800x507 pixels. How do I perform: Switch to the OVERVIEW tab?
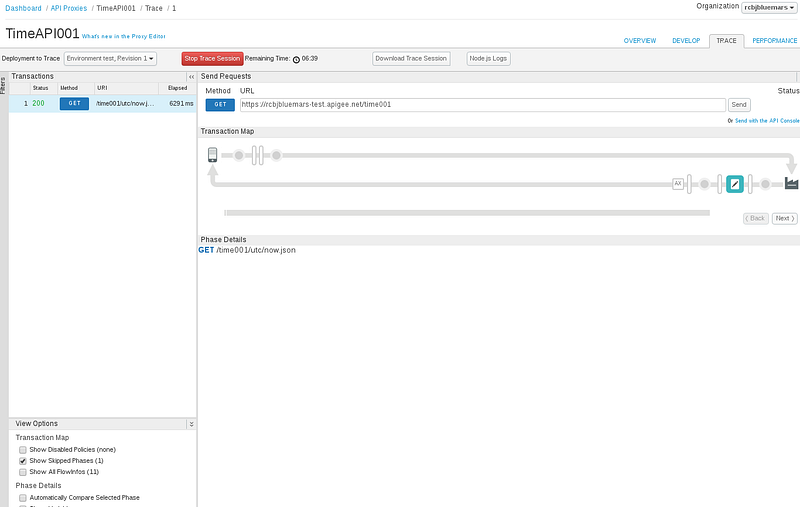640,41
